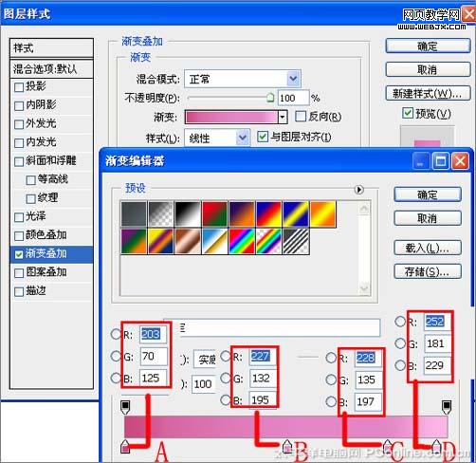Viewport: 476px width, 463px height.
Task: Select the violet-to-orange gradient preset
Action: point(242,214)
